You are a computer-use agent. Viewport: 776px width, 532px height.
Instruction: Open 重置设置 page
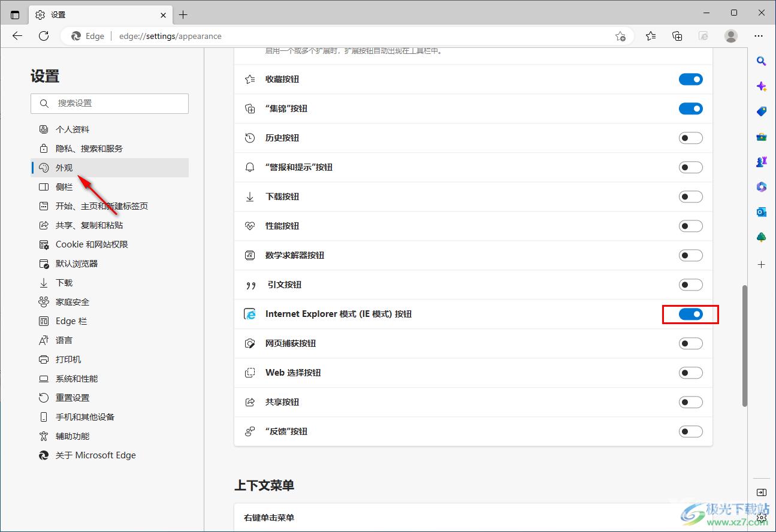[x=110, y=398]
